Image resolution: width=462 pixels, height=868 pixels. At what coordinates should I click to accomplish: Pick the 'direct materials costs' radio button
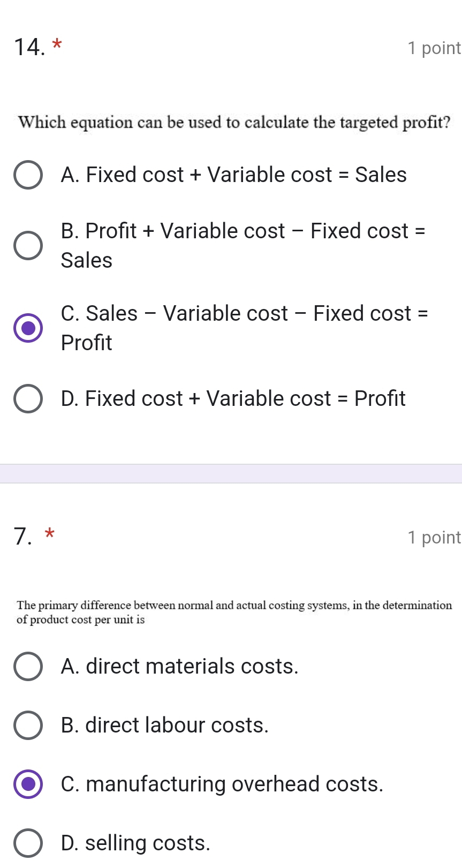(x=28, y=666)
